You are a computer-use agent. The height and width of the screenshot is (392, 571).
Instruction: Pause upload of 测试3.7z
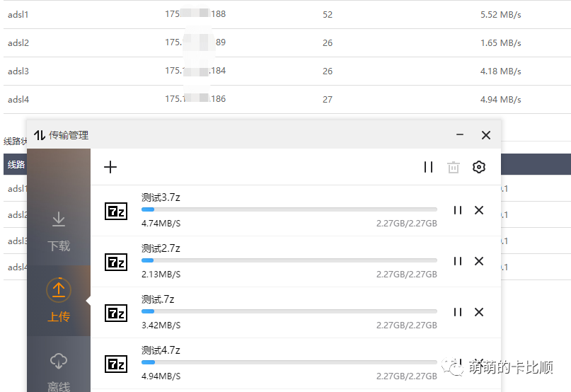(458, 210)
